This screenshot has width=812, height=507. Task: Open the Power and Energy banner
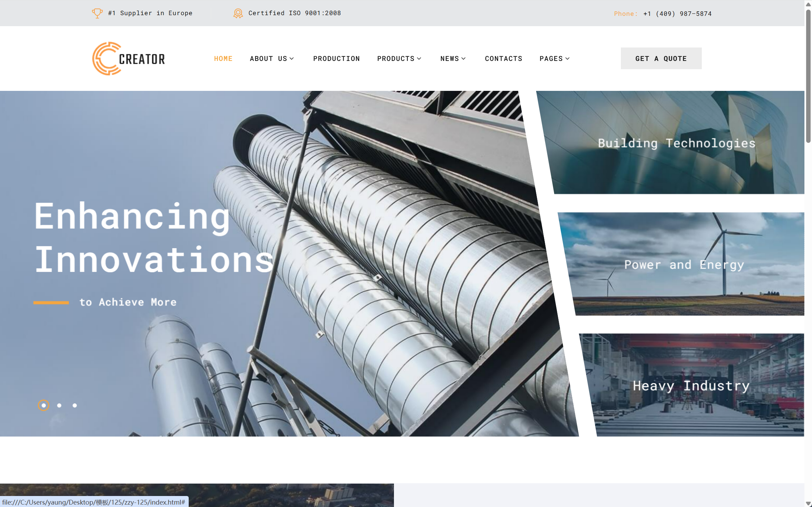coord(684,264)
